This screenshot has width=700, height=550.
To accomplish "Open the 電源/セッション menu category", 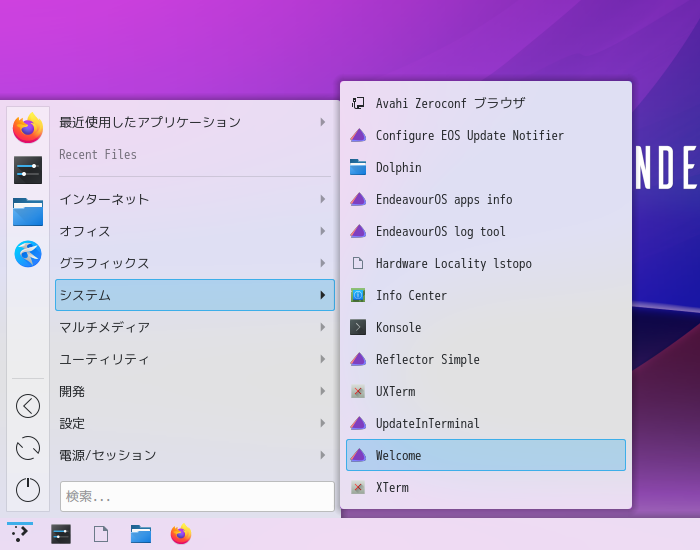I will pyautogui.click(x=195, y=455).
